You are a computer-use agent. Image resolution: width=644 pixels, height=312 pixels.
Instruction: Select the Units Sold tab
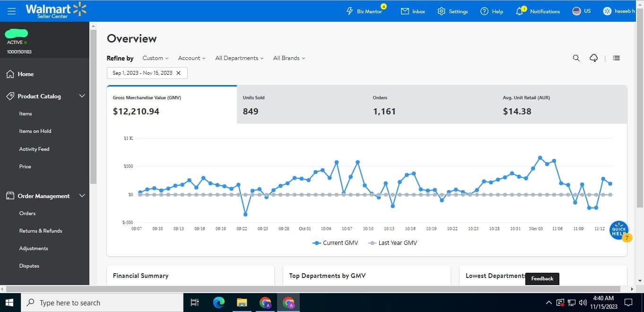(302, 104)
